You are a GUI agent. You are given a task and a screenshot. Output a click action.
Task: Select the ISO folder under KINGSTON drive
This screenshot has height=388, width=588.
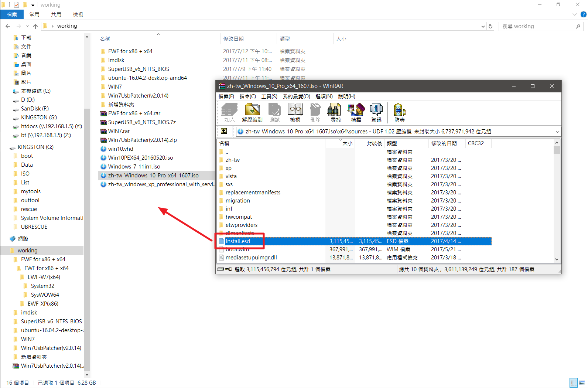click(25, 174)
